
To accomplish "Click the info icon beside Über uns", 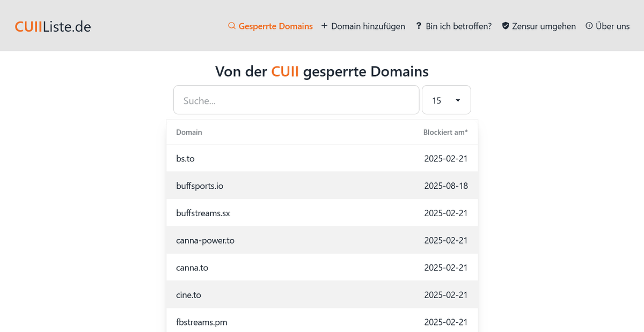I will pyautogui.click(x=589, y=26).
